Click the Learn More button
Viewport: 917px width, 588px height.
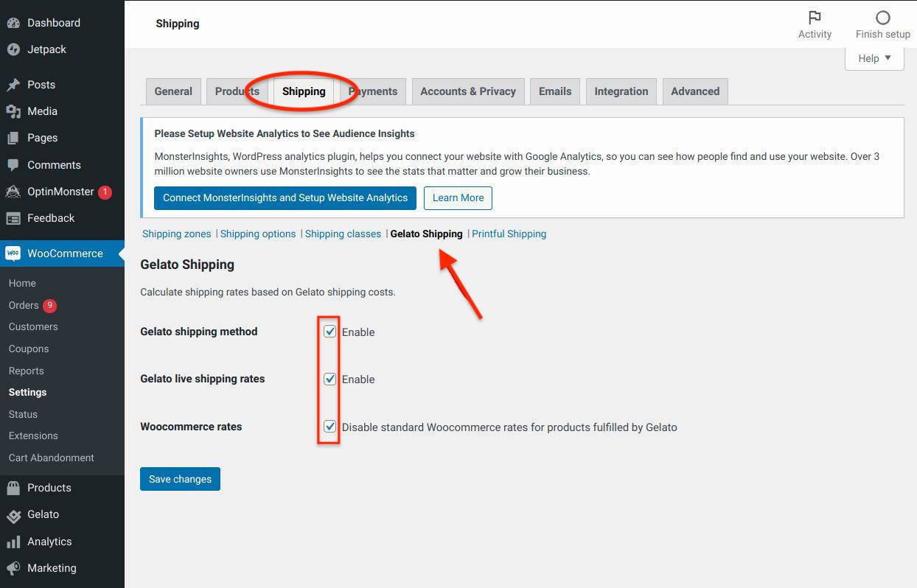pyautogui.click(x=458, y=197)
